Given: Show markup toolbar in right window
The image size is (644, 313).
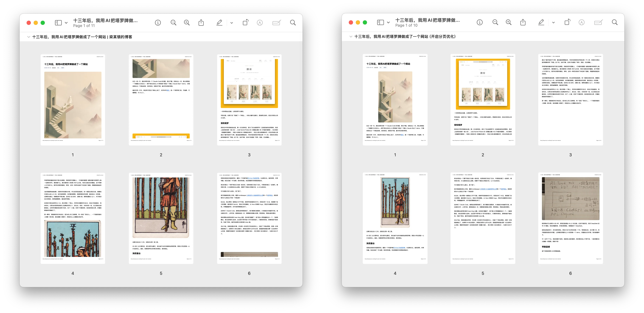Looking at the screenshot, I should pos(581,22).
